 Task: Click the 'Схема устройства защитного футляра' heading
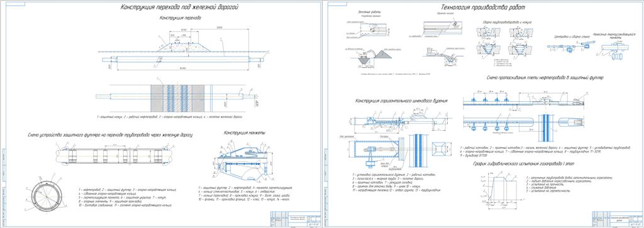point(110,134)
